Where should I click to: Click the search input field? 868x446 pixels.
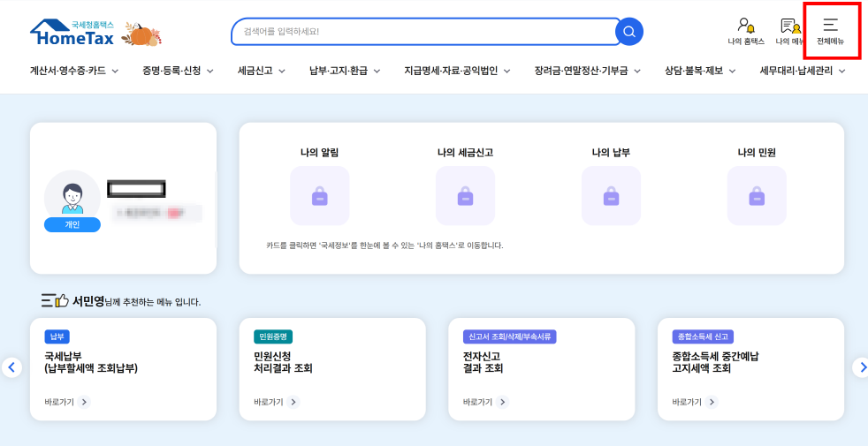click(x=424, y=32)
